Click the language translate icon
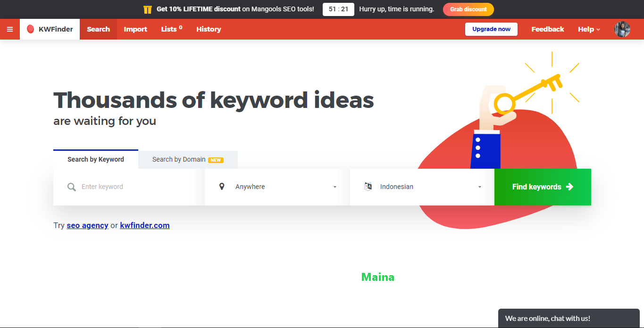The image size is (644, 328). tap(368, 187)
